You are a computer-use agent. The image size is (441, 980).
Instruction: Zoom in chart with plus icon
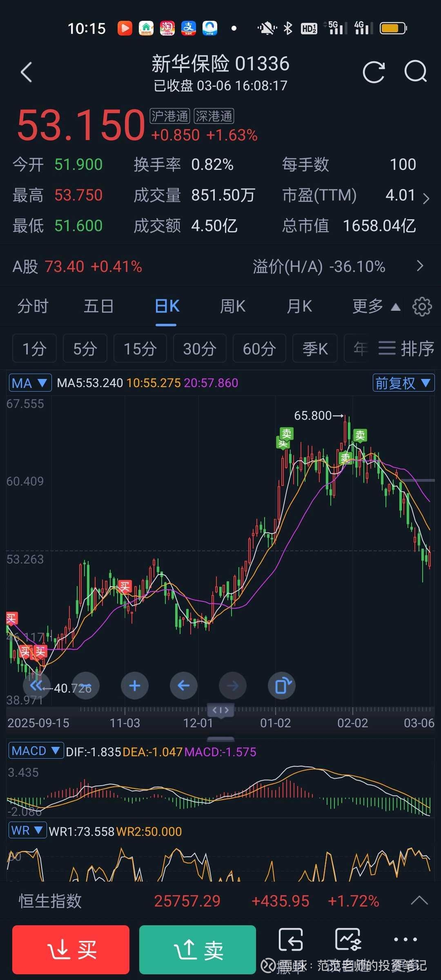click(x=135, y=686)
